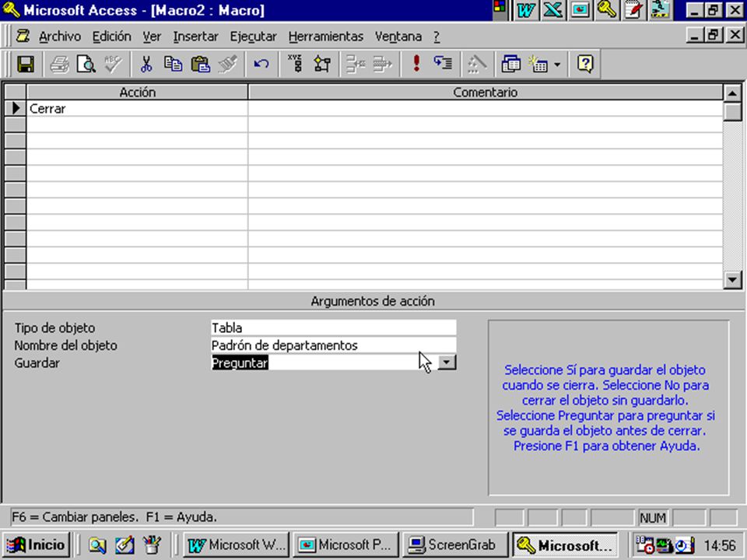Open the Edición menu
Screen dimensions: 747x560
pos(111,37)
